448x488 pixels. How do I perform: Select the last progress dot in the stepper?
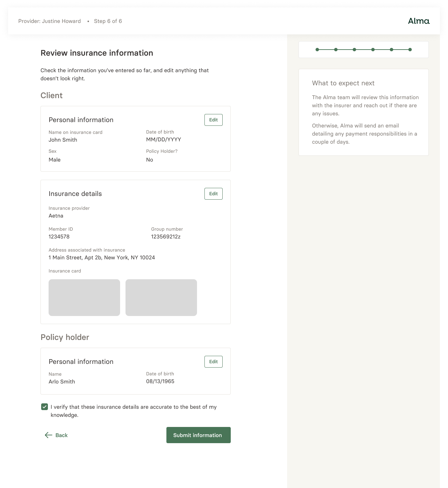pos(410,49)
